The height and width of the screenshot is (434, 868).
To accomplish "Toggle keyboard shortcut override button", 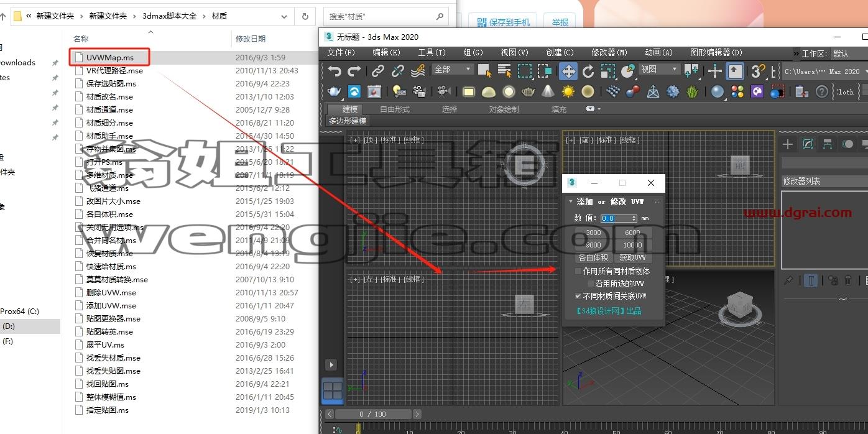I will coord(735,71).
